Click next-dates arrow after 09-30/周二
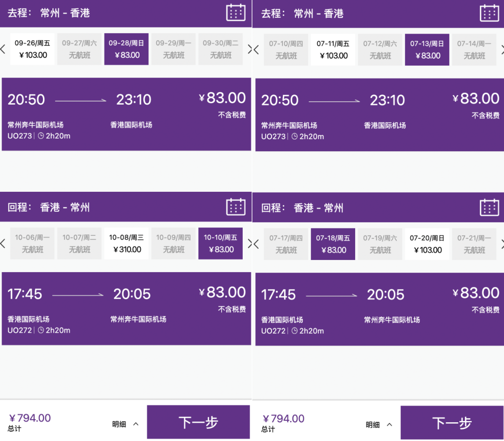The height and width of the screenshot is (441, 504). 250,49
